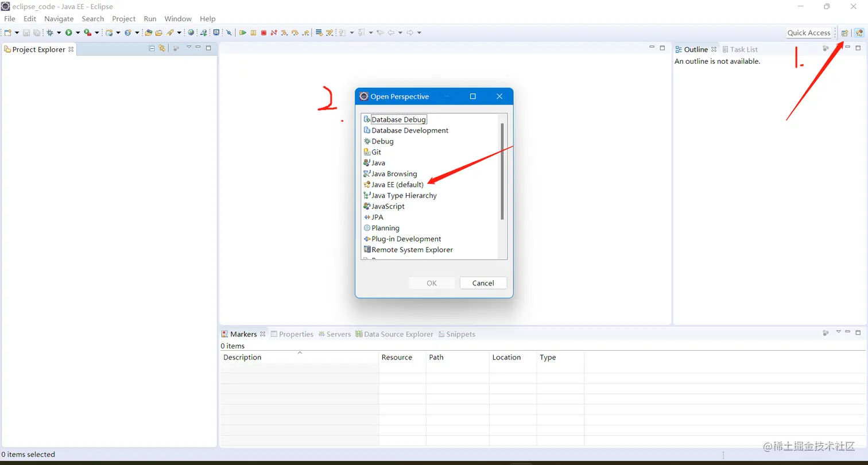Switch to the Servers tab

tap(334, 334)
